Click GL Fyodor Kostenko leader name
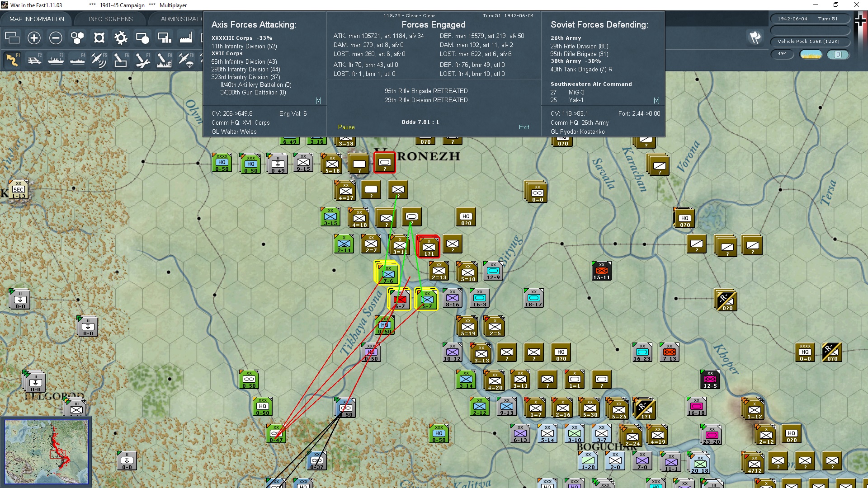This screenshot has height=488, width=868. click(x=577, y=131)
